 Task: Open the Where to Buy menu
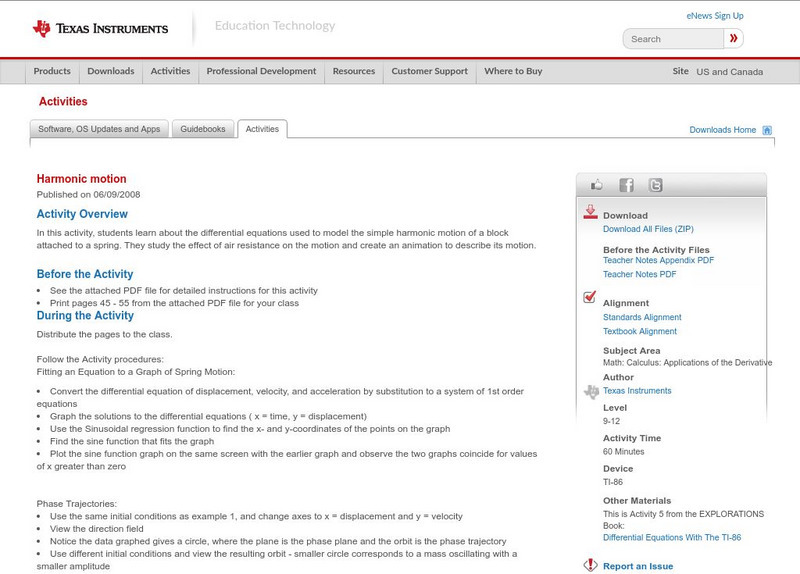click(513, 71)
